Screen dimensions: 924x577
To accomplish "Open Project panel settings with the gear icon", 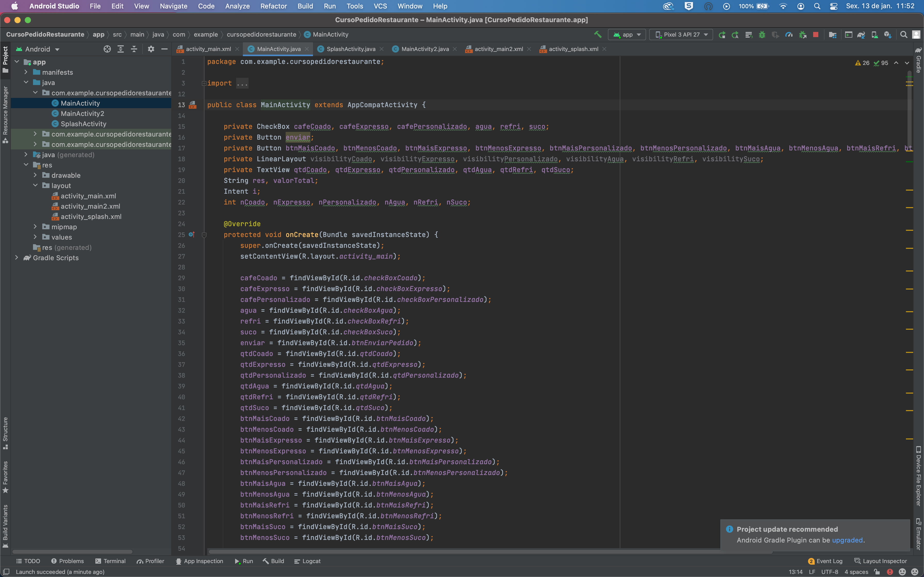I will (x=151, y=49).
